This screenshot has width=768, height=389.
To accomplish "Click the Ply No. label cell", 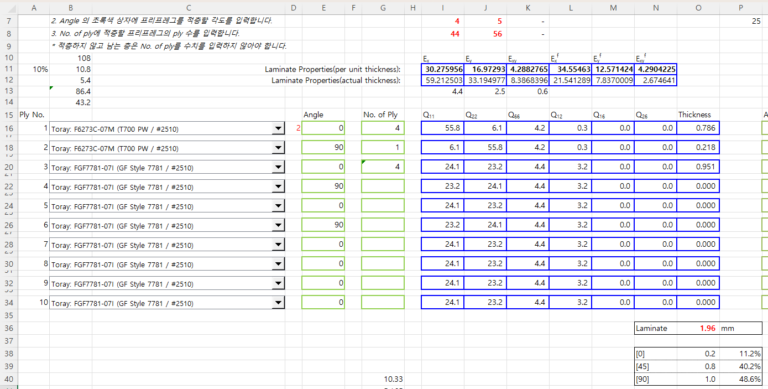I will 32,115.
